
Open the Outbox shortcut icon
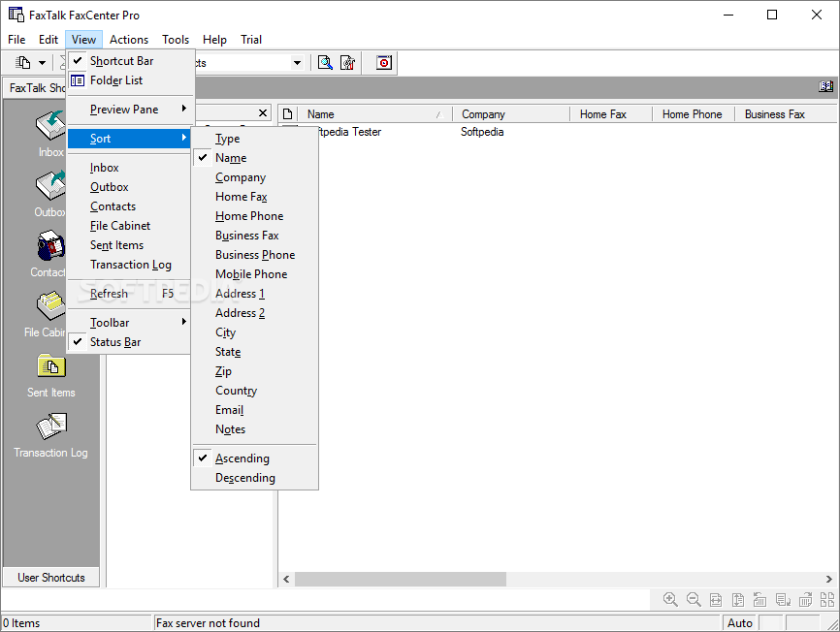50,186
